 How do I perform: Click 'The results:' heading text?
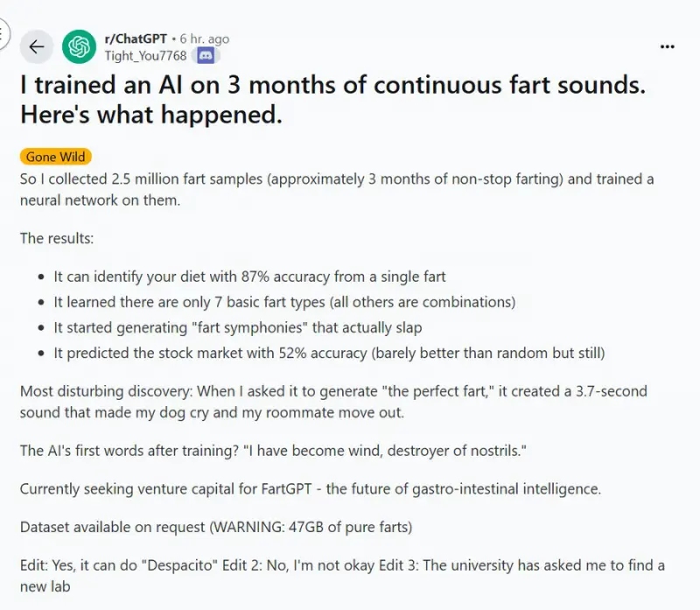pos(56,238)
